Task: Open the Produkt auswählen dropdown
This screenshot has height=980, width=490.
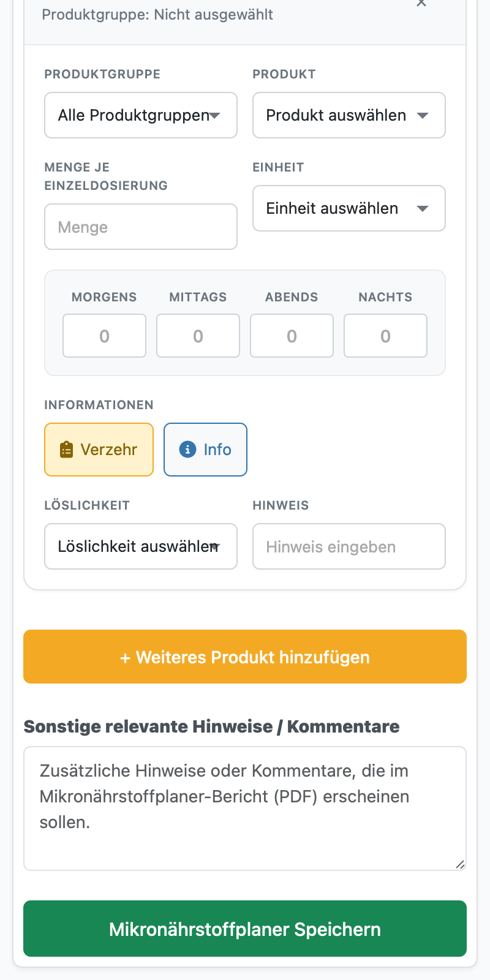Action: click(x=349, y=115)
